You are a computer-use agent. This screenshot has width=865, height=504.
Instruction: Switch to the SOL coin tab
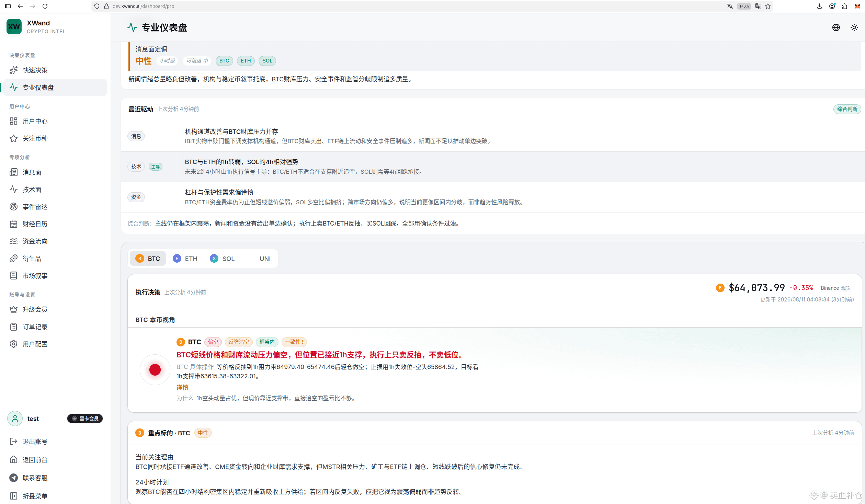[x=222, y=259]
